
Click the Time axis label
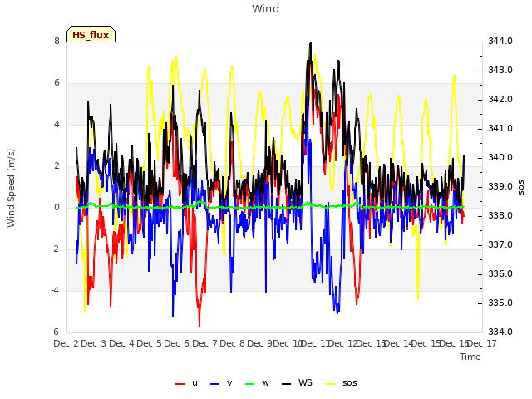point(470,357)
